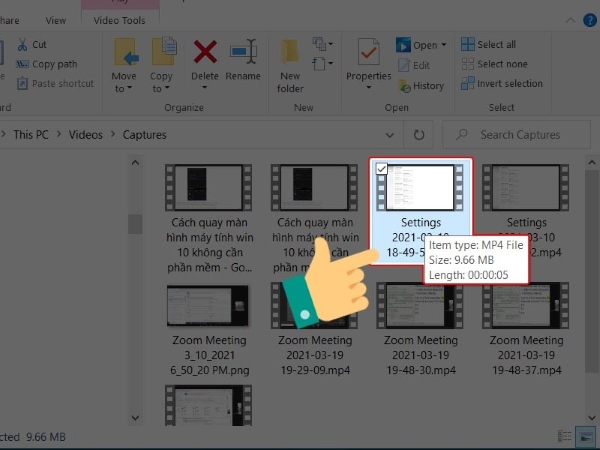The image size is (600, 450).
Task: Switch to the Video Tools tab
Action: point(118,20)
